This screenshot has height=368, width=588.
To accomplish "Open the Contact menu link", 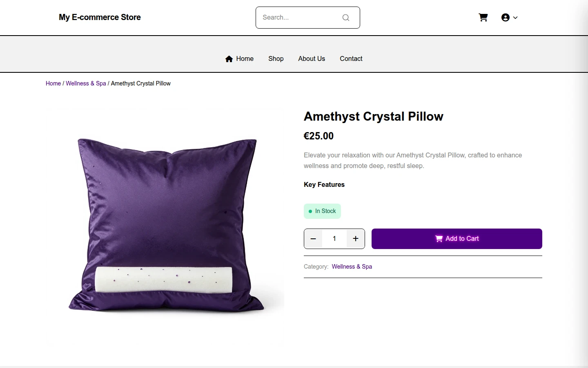I will 351,59.
